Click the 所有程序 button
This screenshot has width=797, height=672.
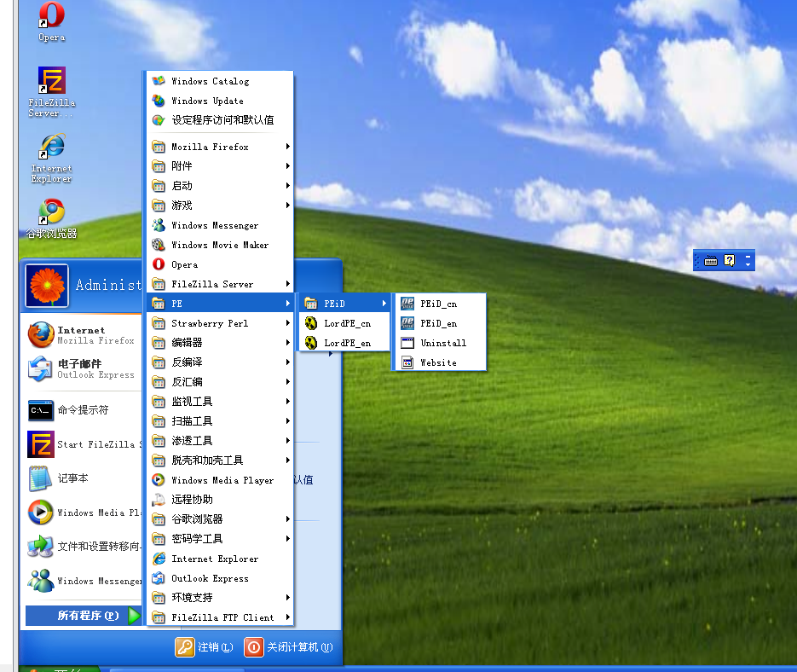tap(84, 616)
